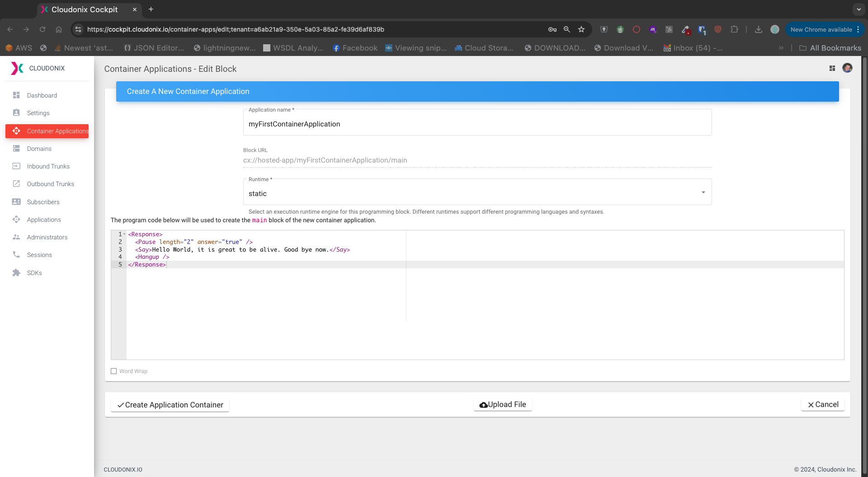Go to Domains in the sidebar

point(39,149)
